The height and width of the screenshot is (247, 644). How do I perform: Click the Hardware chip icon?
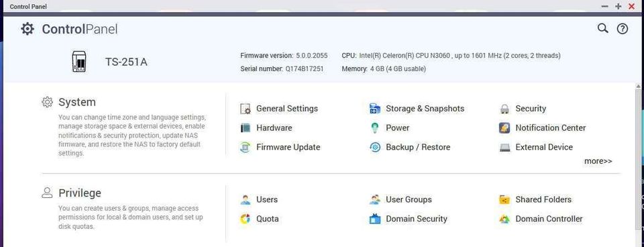pyautogui.click(x=246, y=128)
